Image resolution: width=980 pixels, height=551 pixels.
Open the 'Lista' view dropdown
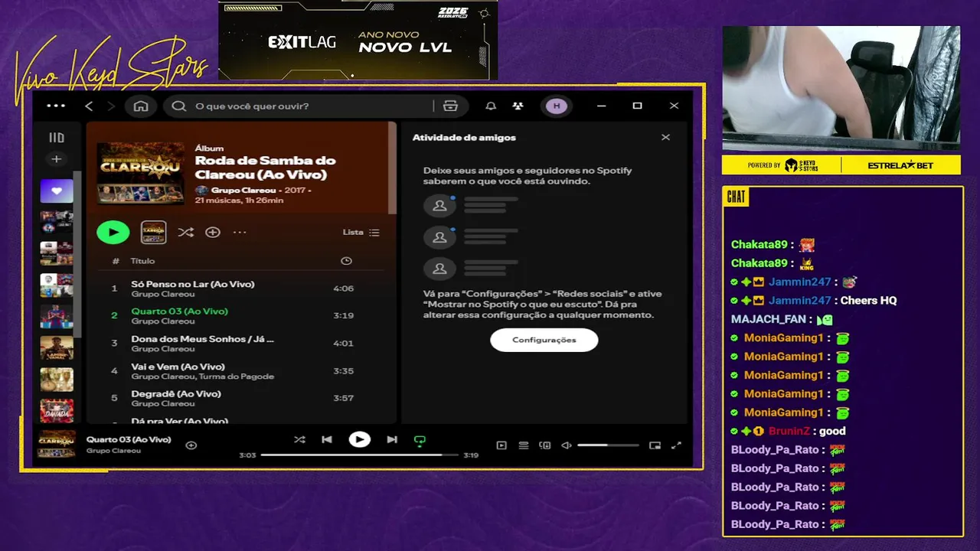click(x=361, y=232)
